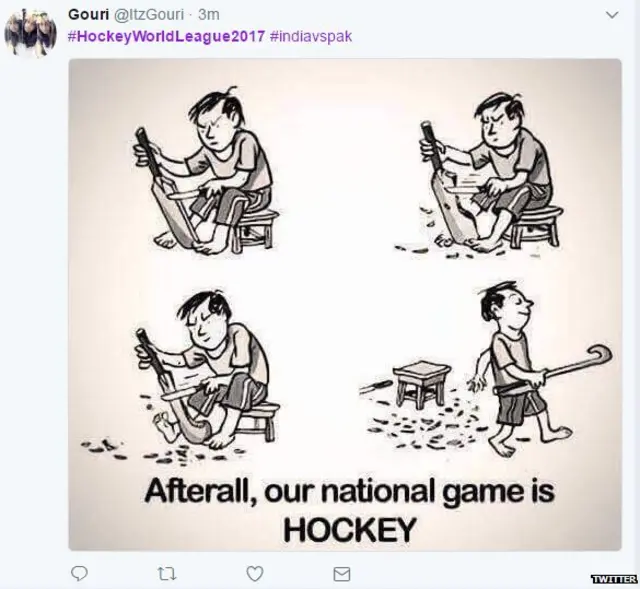Click the 3m timestamp
The width and height of the screenshot is (640, 589).
[x=209, y=14]
